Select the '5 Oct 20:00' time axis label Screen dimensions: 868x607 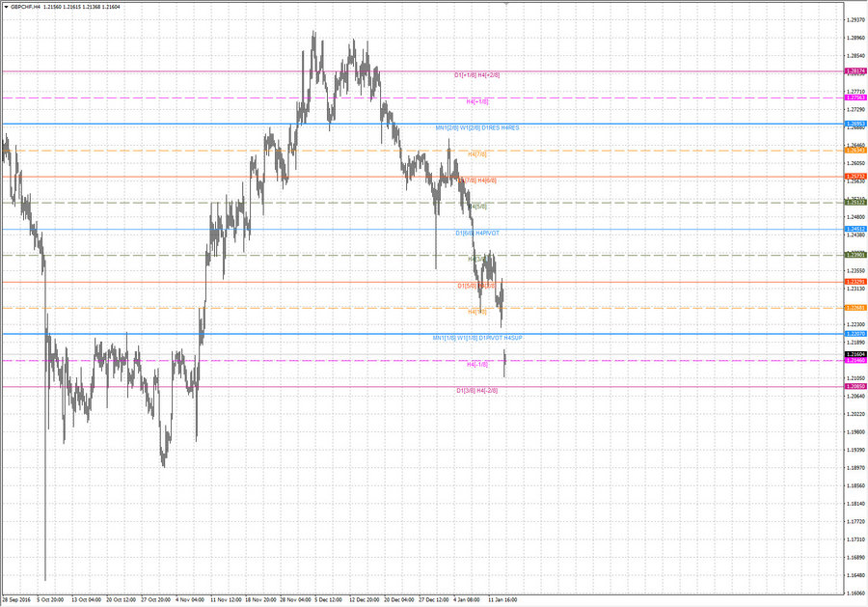50,600
